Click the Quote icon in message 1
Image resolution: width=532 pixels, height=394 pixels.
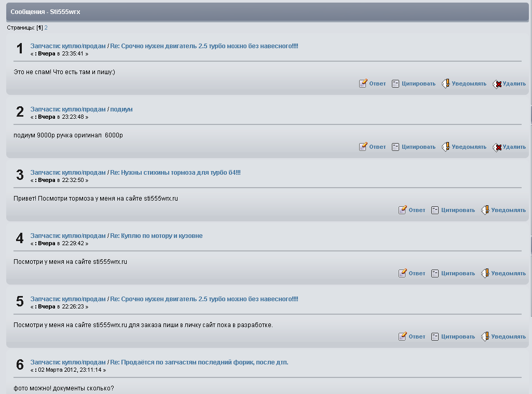point(395,83)
